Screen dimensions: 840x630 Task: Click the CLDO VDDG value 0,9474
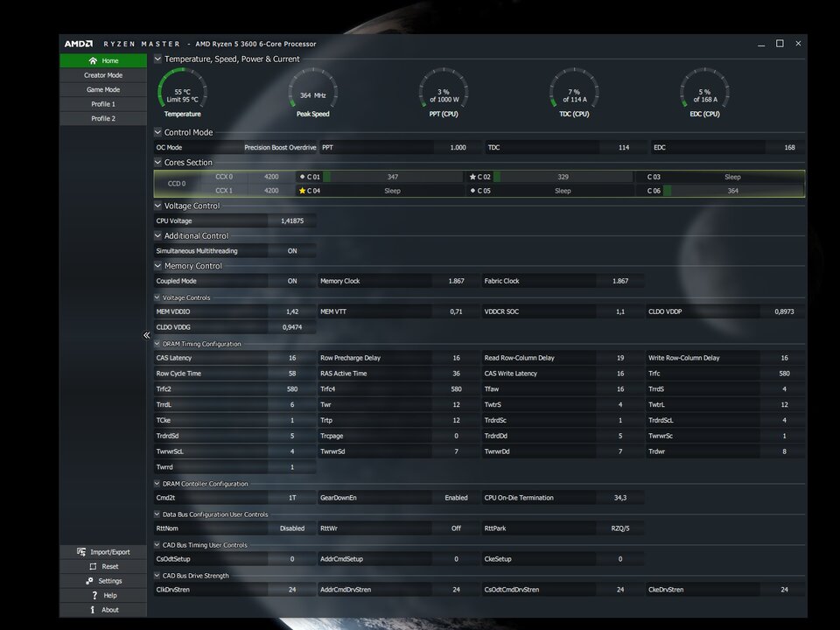click(x=292, y=326)
